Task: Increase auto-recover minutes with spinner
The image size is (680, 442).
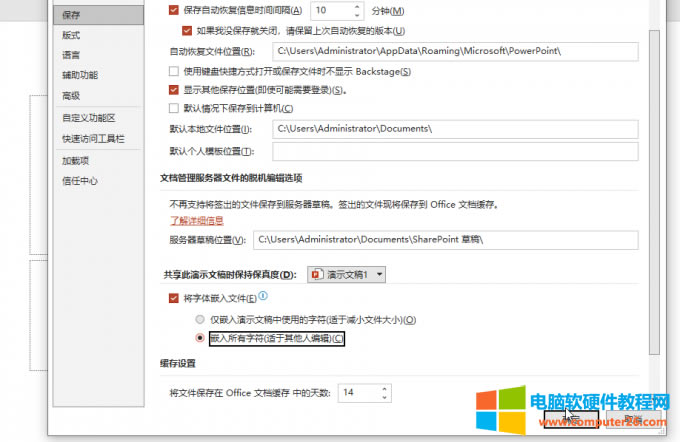Action: pyautogui.click(x=358, y=6)
